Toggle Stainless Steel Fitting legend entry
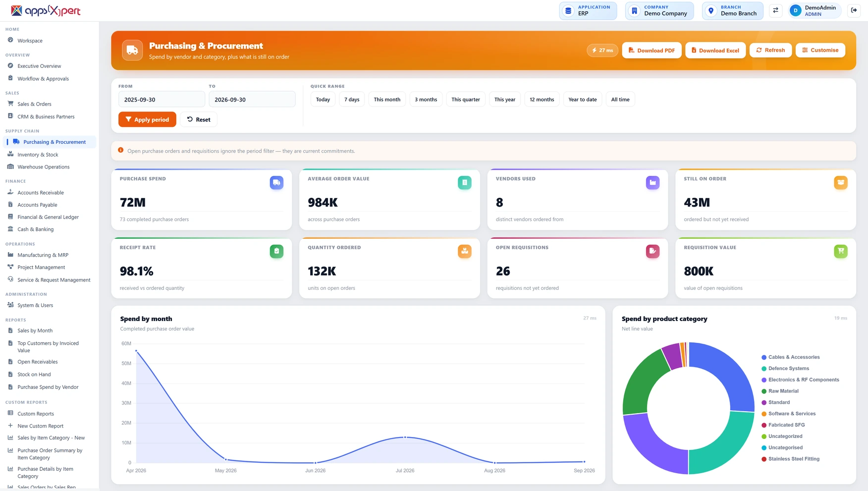This screenshot has width=868, height=491. coord(790,459)
